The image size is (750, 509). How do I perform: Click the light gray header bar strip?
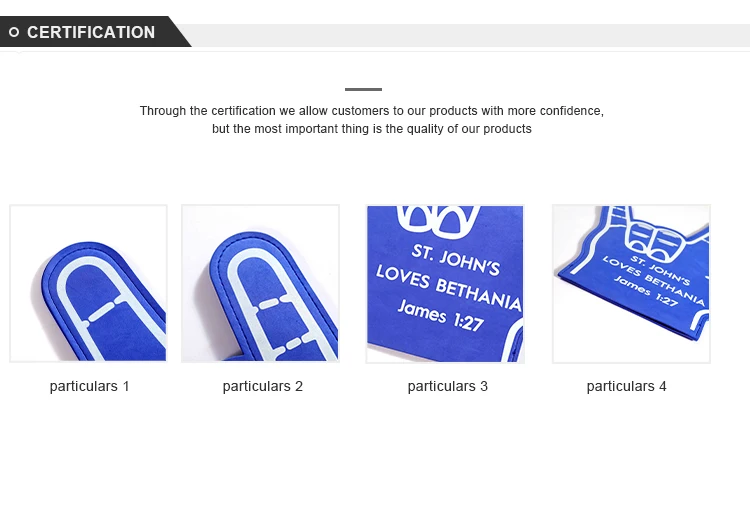click(x=470, y=35)
